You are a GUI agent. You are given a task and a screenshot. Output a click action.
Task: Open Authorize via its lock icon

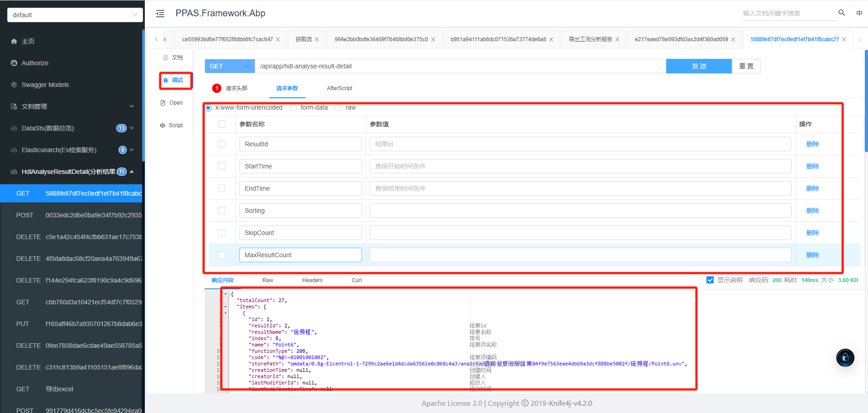tap(14, 63)
